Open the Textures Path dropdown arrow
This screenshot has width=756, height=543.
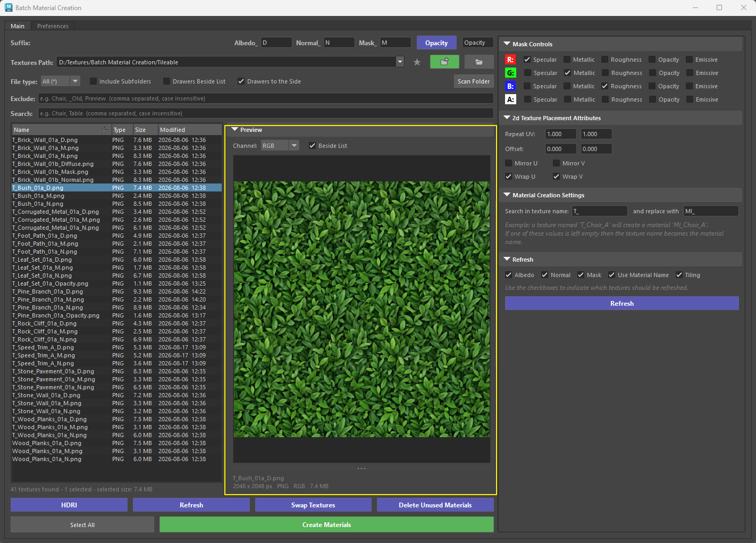click(400, 62)
